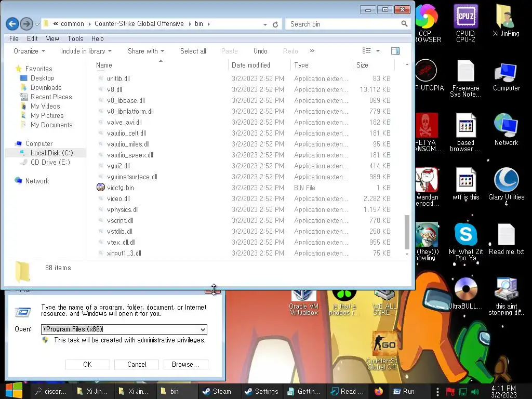The height and width of the screenshot is (399, 532).
Task: Click the Settings taskbar button
Action: click(261, 391)
